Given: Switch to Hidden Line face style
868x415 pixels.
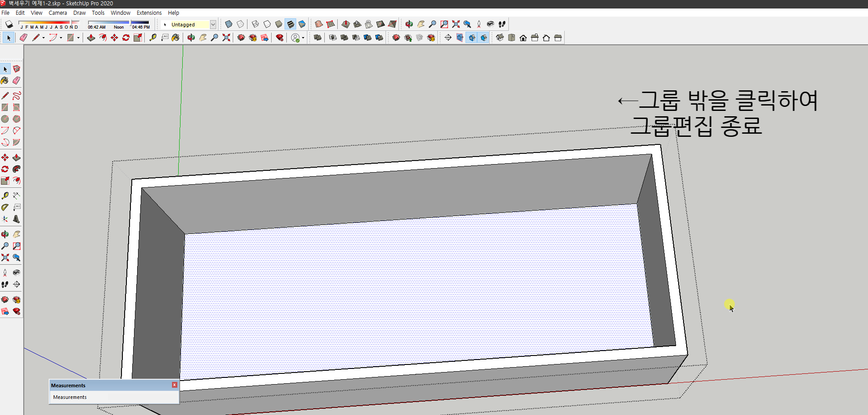Looking at the screenshot, I should pos(267,24).
